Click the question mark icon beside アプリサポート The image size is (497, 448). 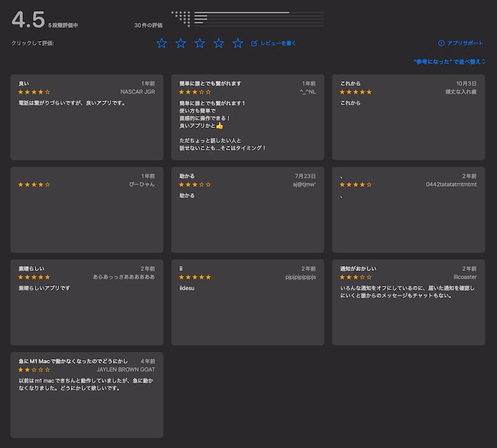coord(441,43)
